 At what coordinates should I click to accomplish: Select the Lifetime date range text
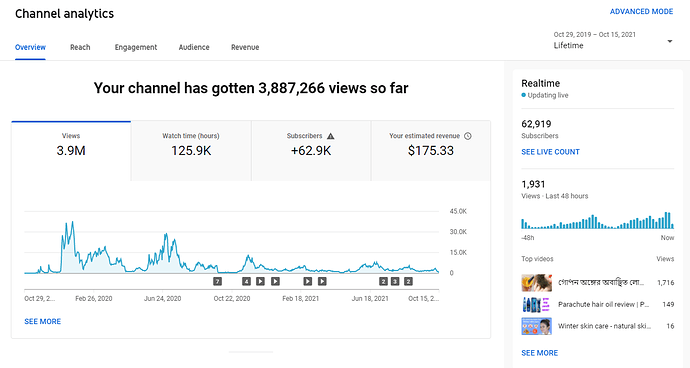coord(568,45)
